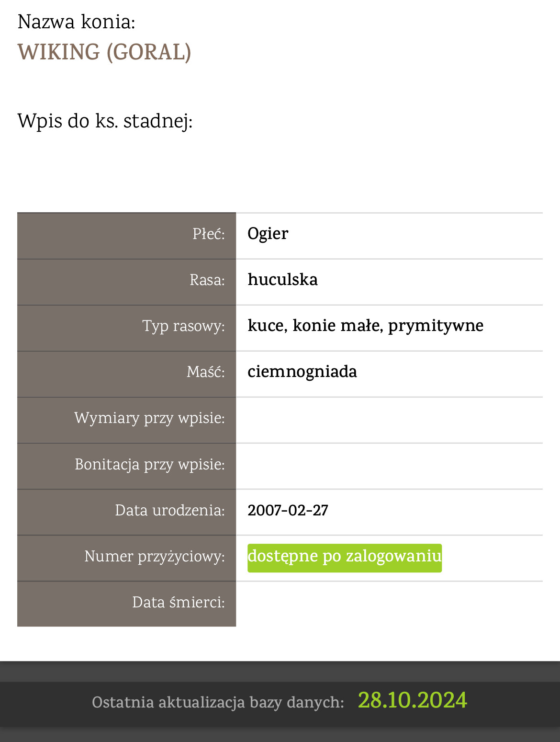Click the 'Wpis do ks. stadnej:' label
Viewport: 560px width, 742px height.
105,121
